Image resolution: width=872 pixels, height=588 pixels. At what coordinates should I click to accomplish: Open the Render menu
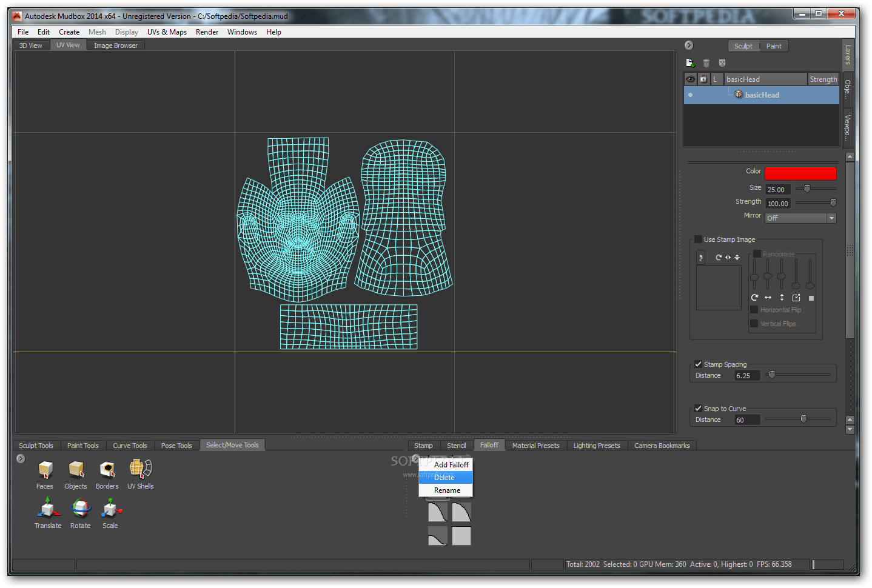207,32
